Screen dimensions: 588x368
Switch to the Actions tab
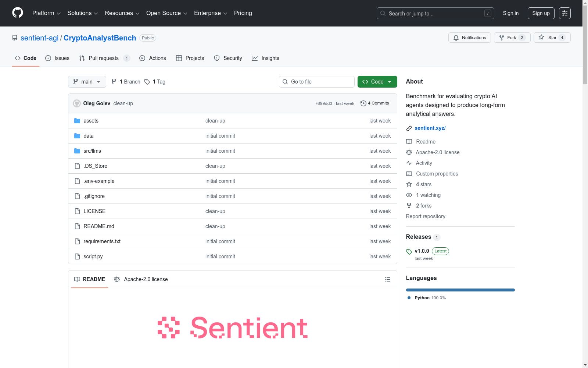153,58
